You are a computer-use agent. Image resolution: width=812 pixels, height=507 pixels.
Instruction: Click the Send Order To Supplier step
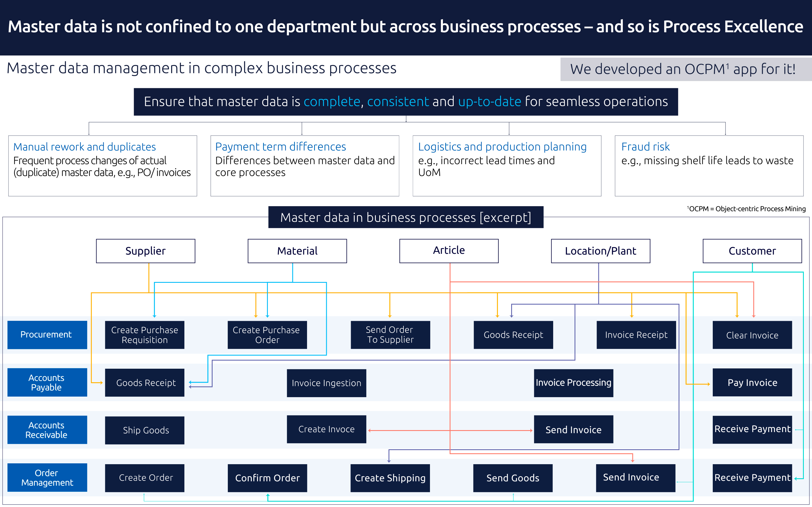point(390,335)
